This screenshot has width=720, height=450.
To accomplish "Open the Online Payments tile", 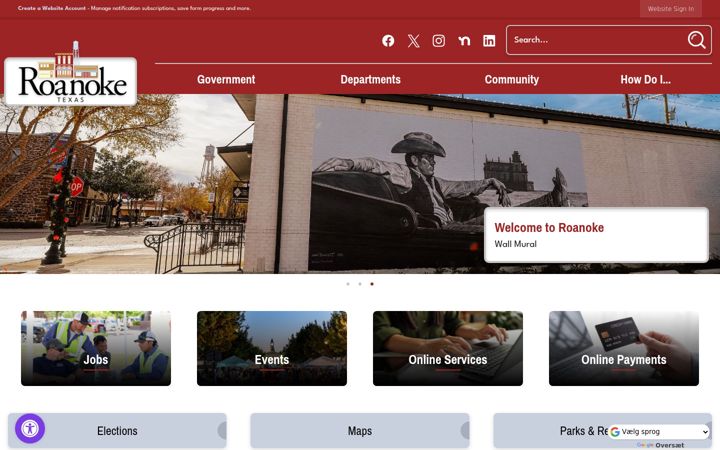I will point(624,349).
